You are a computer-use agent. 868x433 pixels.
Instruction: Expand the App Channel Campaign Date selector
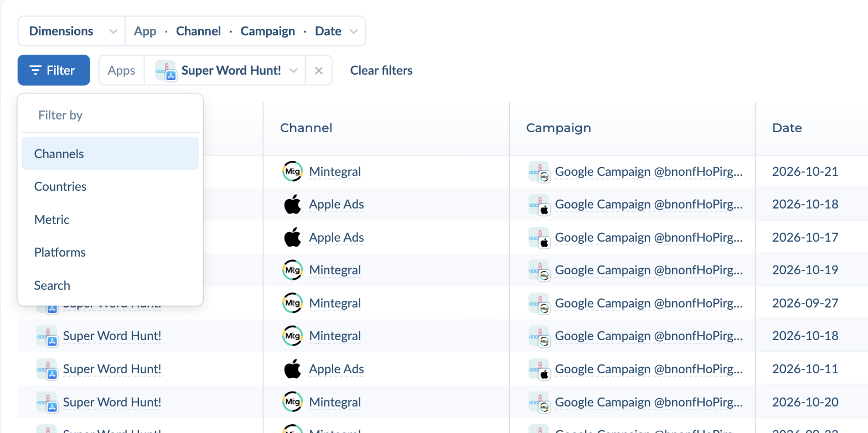click(x=245, y=31)
